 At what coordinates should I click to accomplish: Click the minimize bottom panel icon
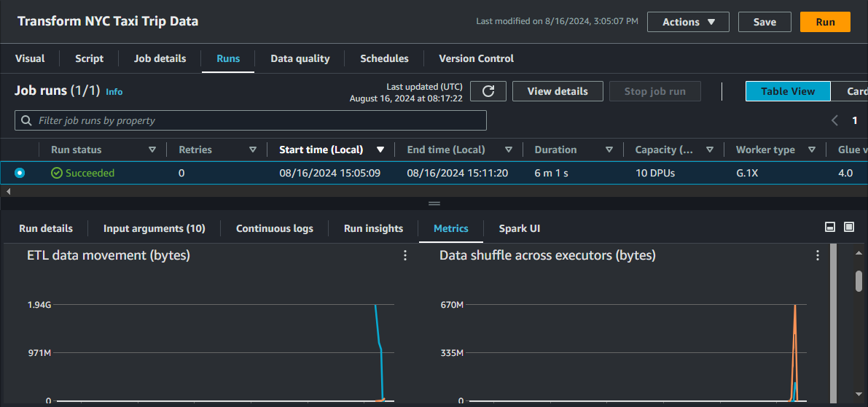[830, 227]
